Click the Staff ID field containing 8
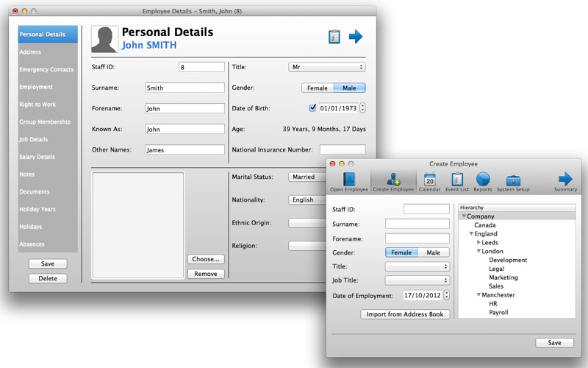Screen dimensions: 588x368 pos(201,67)
